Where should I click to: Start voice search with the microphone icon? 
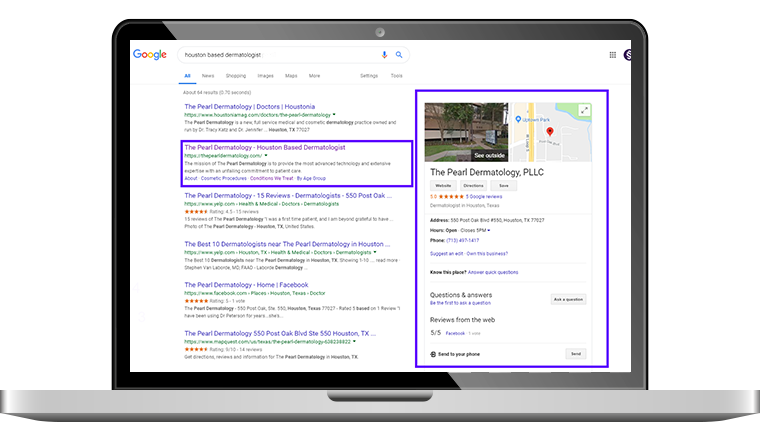(x=384, y=55)
